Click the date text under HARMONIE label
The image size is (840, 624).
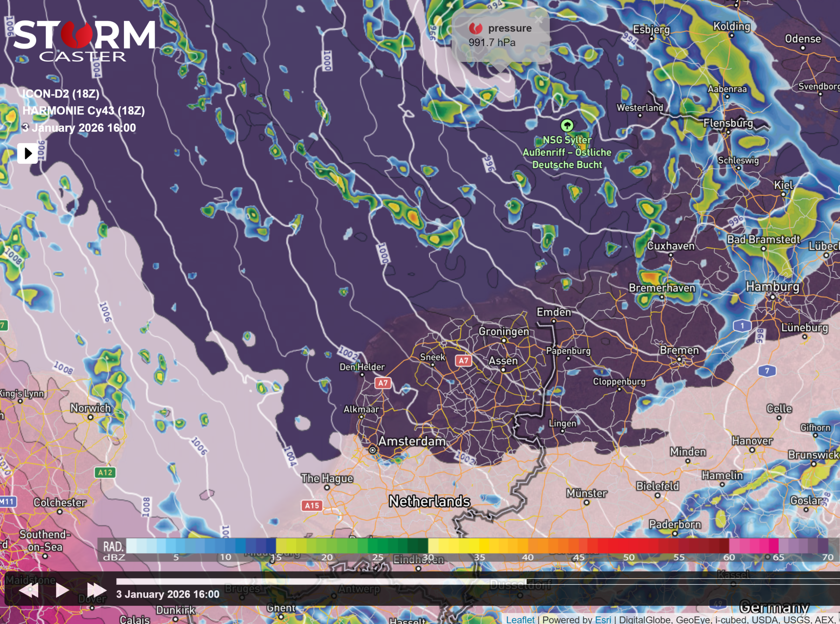pyautogui.click(x=79, y=128)
